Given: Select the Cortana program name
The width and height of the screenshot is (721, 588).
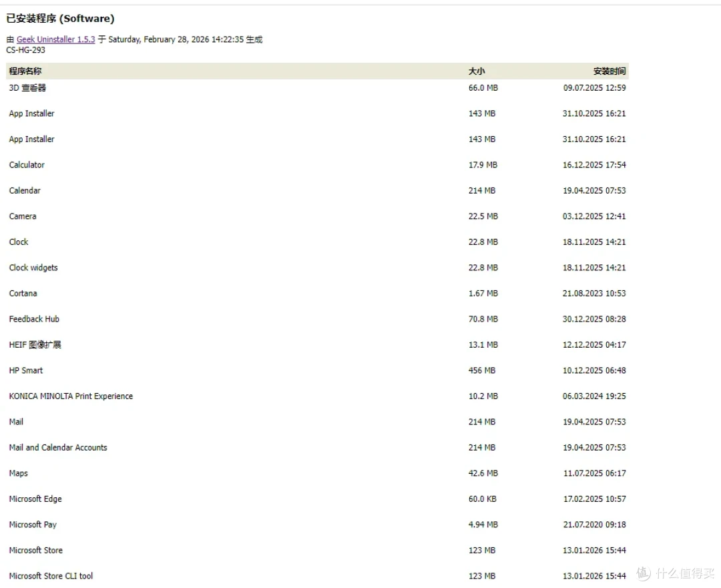Looking at the screenshot, I should point(23,293).
